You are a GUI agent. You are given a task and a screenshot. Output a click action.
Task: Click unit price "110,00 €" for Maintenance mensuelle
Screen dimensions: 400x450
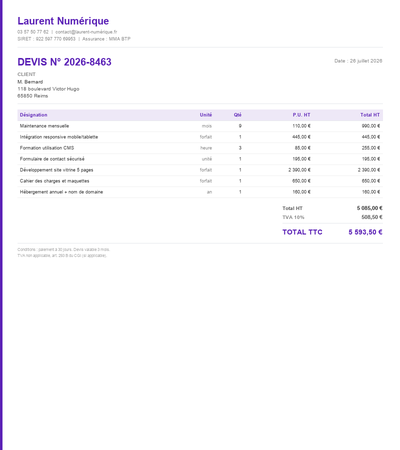pos(301,126)
